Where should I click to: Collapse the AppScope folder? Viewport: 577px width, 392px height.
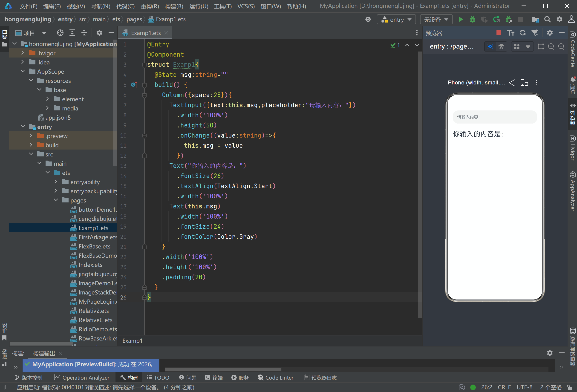pos(23,71)
